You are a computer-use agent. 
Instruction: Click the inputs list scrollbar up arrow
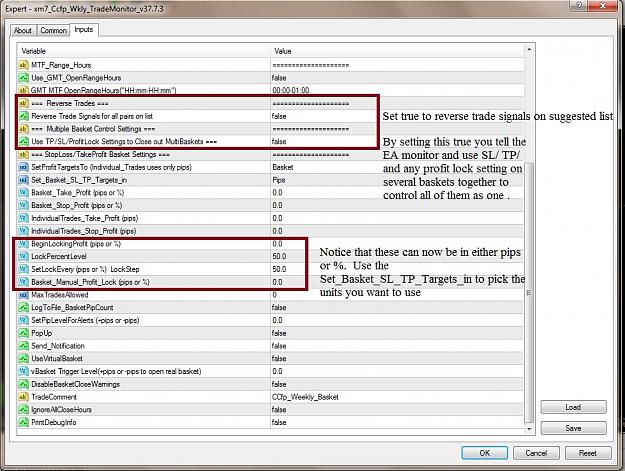(x=529, y=49)
